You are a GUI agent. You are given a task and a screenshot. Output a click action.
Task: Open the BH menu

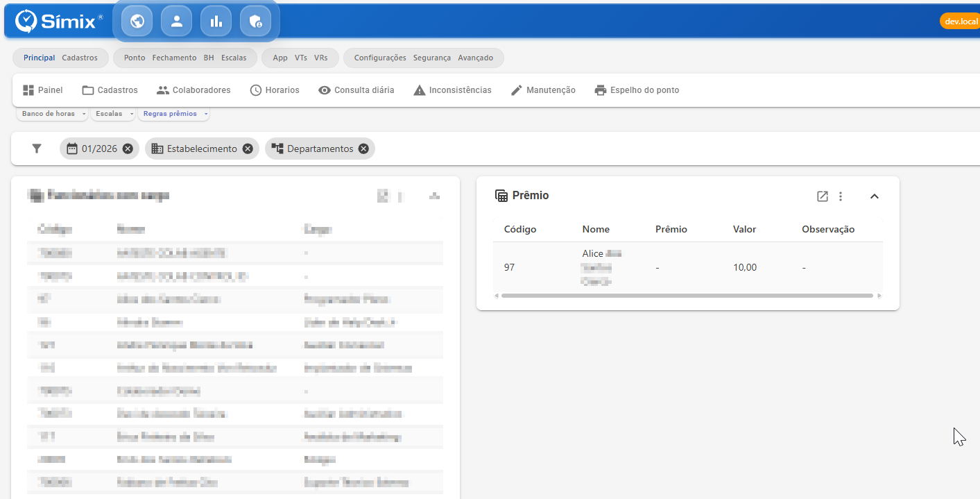point(209,58)
